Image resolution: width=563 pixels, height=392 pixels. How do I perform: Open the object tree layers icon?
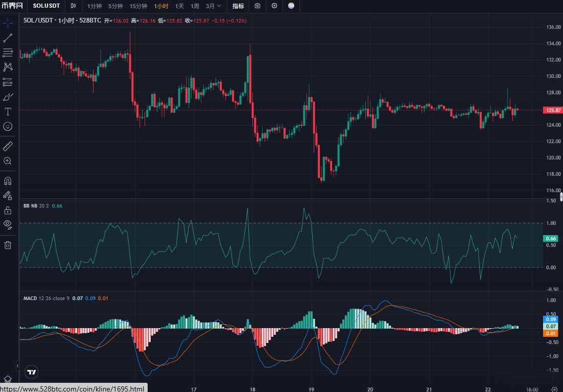pos(8,379)
